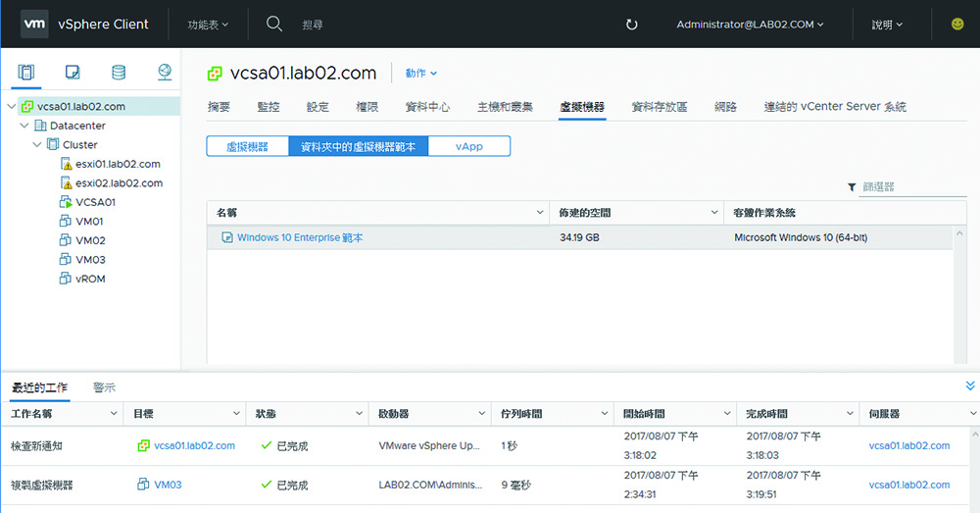Open 開始時間 column dropdown in tasks

click(727, 414)
